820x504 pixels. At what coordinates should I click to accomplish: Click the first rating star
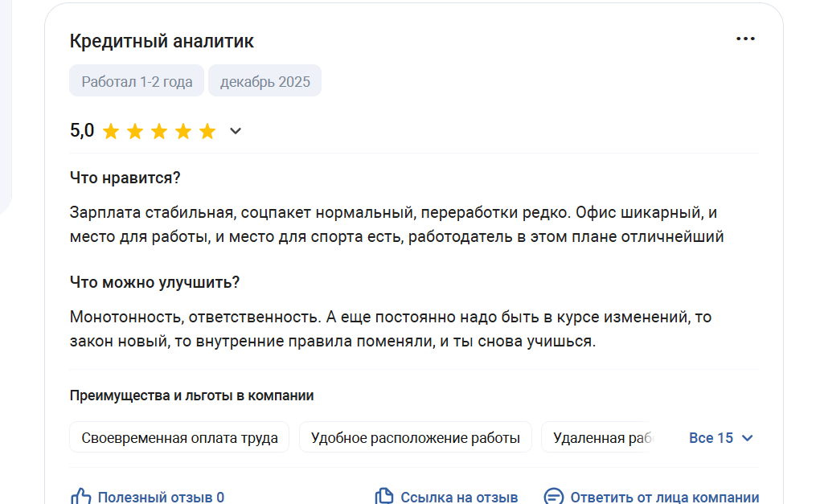(111, 132)
